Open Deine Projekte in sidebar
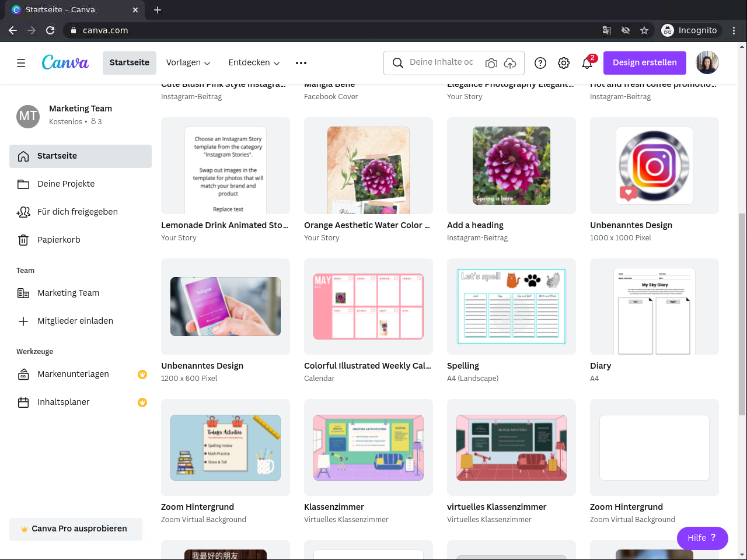Screen dimensions: 747x560 coord(66,184)
